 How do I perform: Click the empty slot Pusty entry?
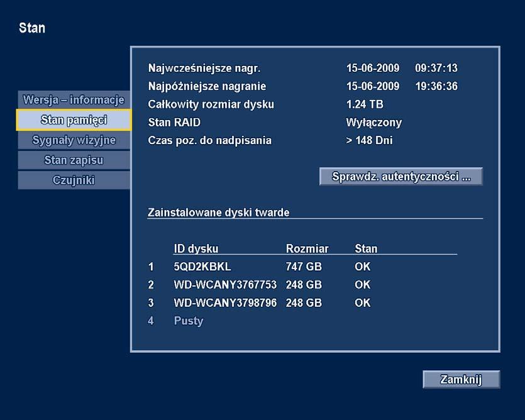tap(189, 321)
